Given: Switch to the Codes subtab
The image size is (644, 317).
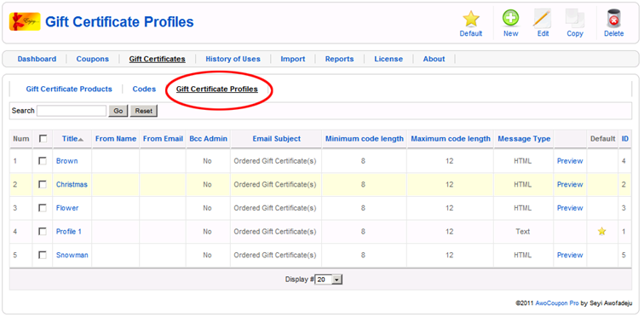Looking at the screenshot, I should tap(144, 89).
